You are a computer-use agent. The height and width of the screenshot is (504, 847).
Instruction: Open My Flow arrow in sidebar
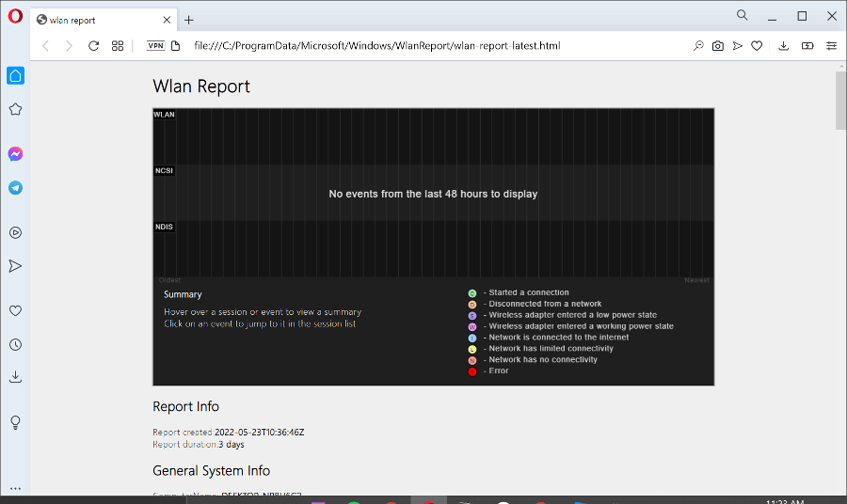click(x=15, y=266)
